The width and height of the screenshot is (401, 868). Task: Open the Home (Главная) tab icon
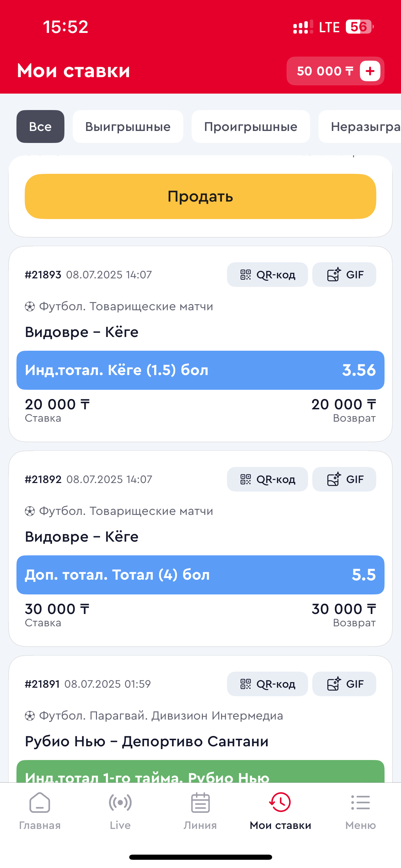[x=40, y=803]
